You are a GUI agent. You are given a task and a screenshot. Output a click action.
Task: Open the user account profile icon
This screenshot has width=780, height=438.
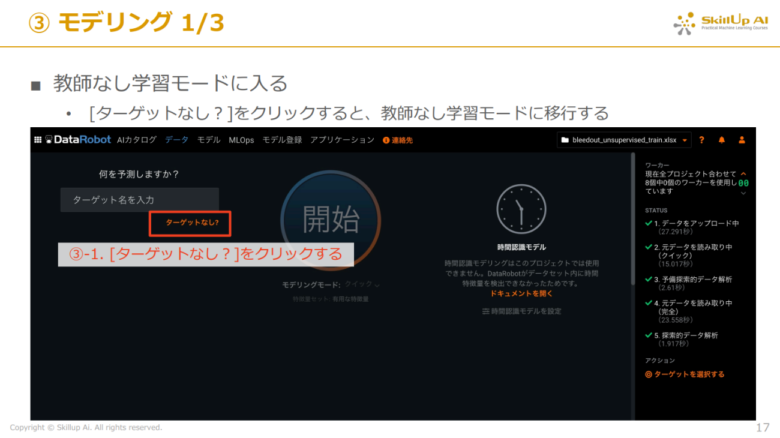click(743, 140)
